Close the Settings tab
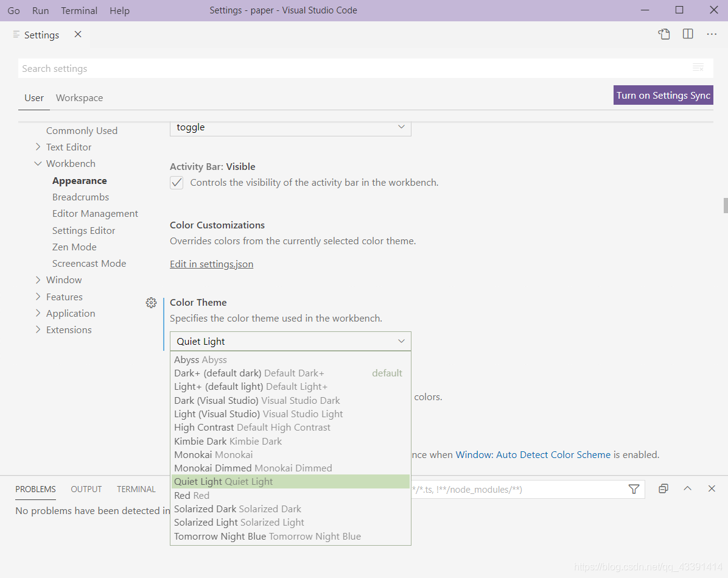Image resolution: width=728 pixels, height=578 pixels. (78, 34)
